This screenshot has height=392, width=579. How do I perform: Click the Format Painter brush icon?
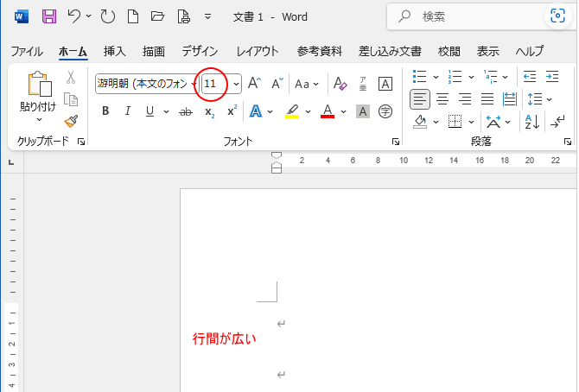coord(71,121)
